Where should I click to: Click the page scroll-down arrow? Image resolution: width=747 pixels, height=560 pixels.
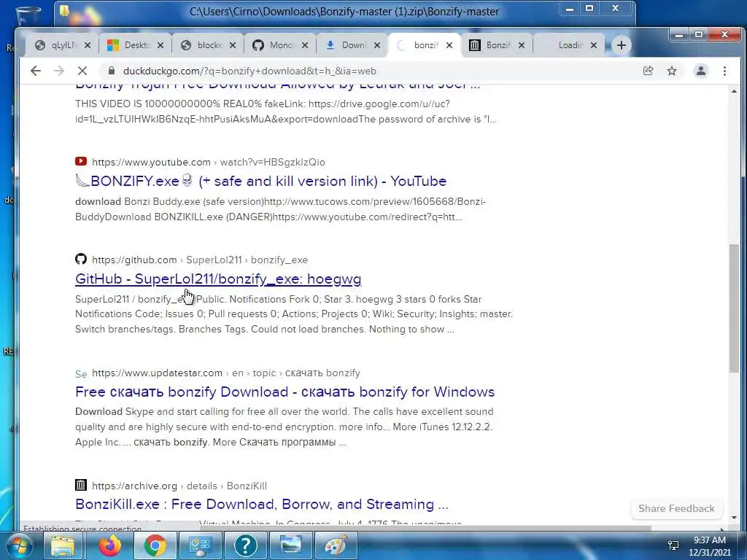734,517
